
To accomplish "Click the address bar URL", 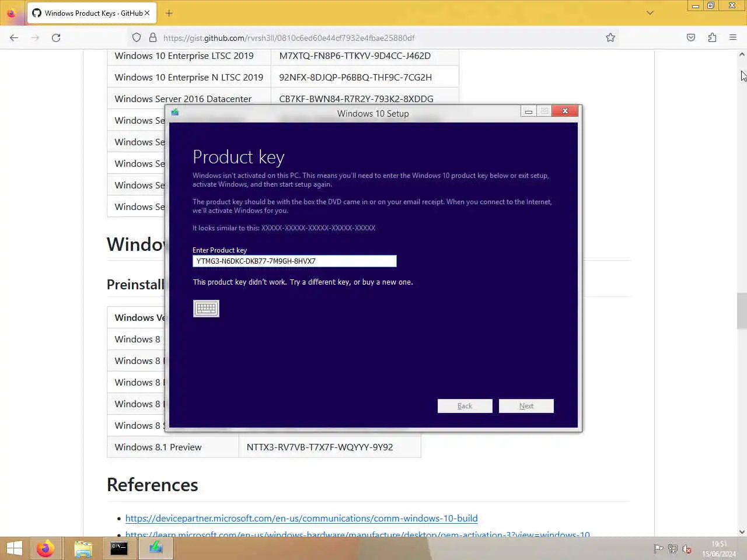I will pos(289,38).
